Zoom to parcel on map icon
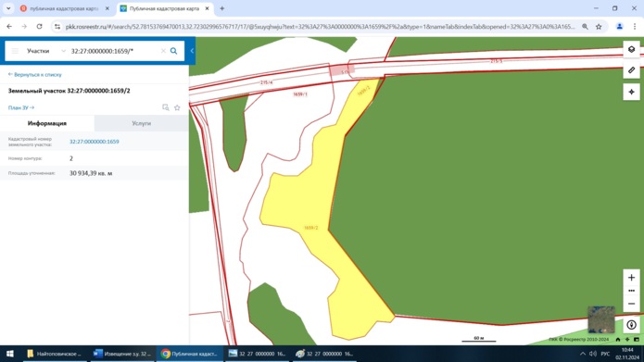 pos(166,107)
